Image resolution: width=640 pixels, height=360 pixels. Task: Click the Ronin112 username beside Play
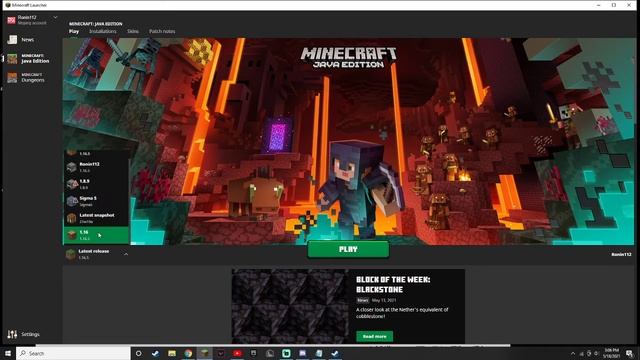[621, 254]
